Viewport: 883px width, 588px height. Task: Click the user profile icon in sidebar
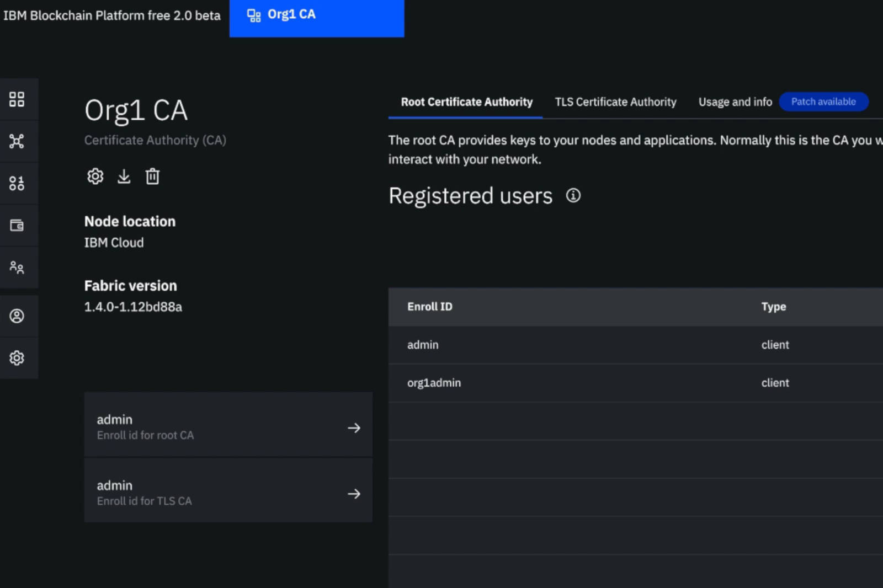(17, 316)
